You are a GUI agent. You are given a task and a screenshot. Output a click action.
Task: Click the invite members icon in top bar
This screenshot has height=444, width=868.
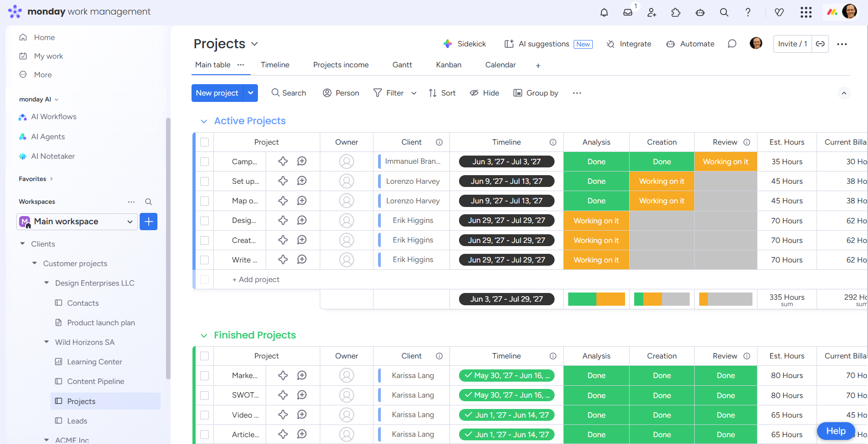[x=652, y=12]
